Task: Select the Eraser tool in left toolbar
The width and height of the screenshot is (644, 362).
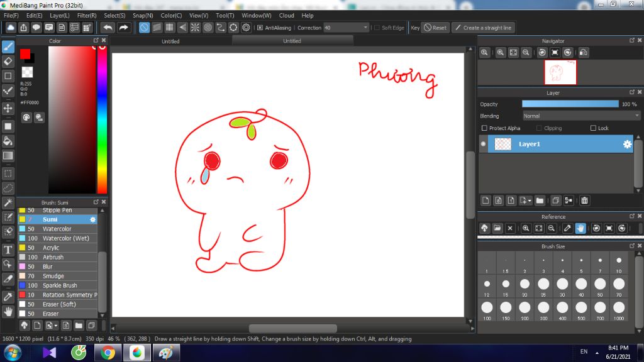Action: [x=8, y=61]
